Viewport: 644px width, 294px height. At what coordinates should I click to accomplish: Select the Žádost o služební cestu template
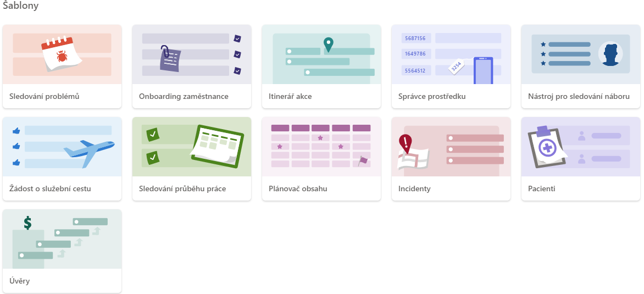click(50, 189)
